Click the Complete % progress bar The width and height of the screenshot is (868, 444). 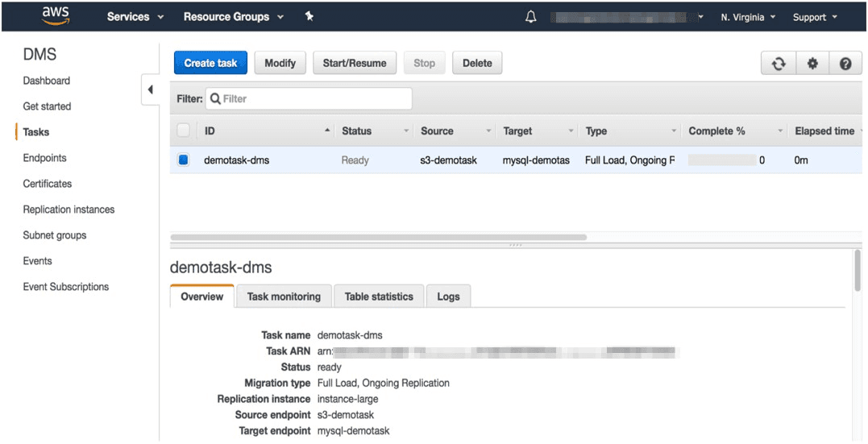[722, 160]
